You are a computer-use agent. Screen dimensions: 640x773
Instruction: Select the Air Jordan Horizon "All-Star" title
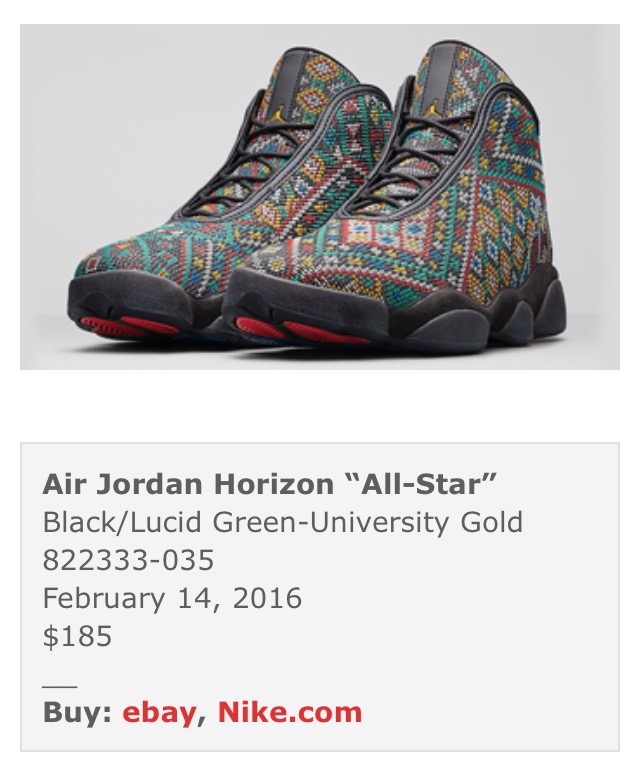pyautogui.click(x=269, y=484)
